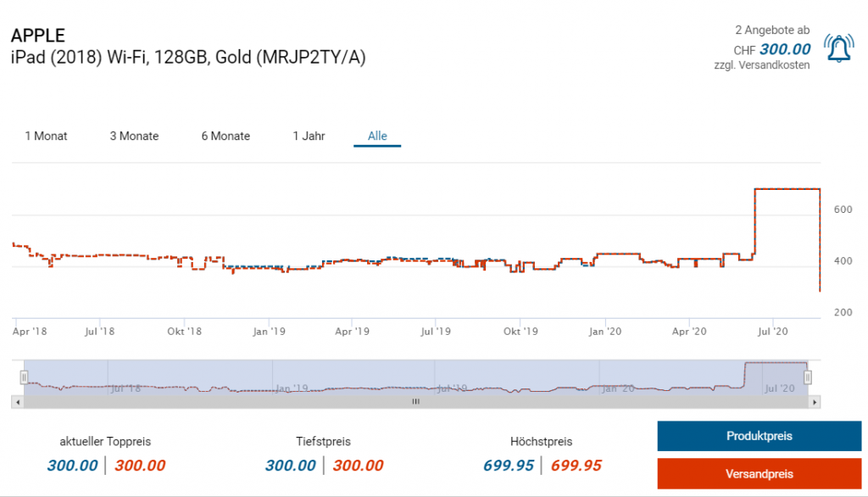Select the 1 Monat time range
This screenshot has width=868, height=497.
(46, 136)
